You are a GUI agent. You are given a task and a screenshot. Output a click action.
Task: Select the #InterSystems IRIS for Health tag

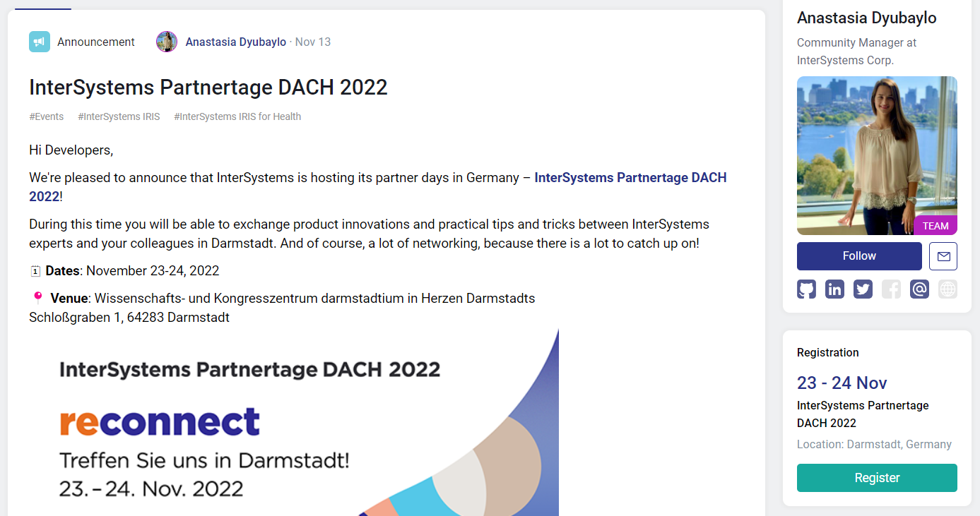(x=237, y=116)
